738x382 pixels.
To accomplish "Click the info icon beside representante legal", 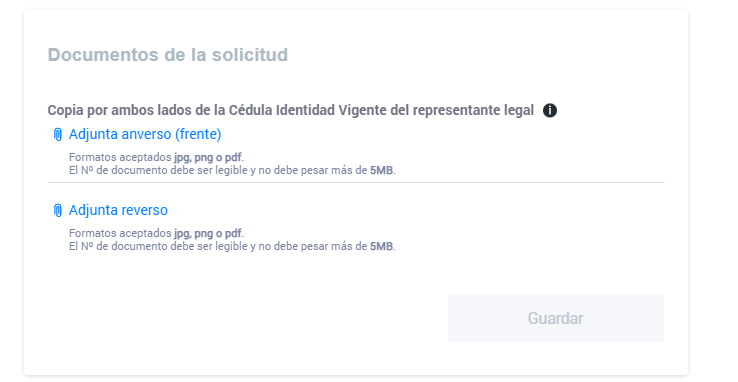I will (549, 111).
